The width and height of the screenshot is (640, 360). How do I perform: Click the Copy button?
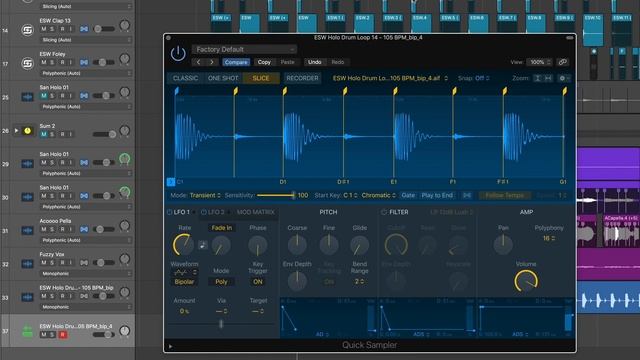point(264,62)
